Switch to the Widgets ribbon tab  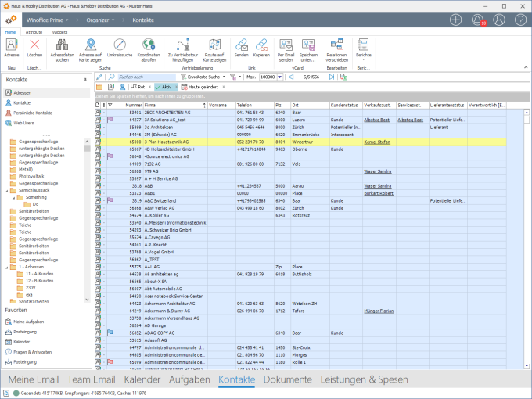click(x=59, y=32)
